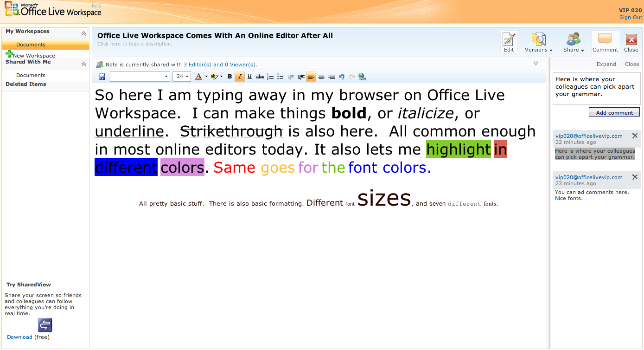Insert a hyperlink with the globe link icon
The width and height of the screenshot is (644, 350).
pos(362,77)
